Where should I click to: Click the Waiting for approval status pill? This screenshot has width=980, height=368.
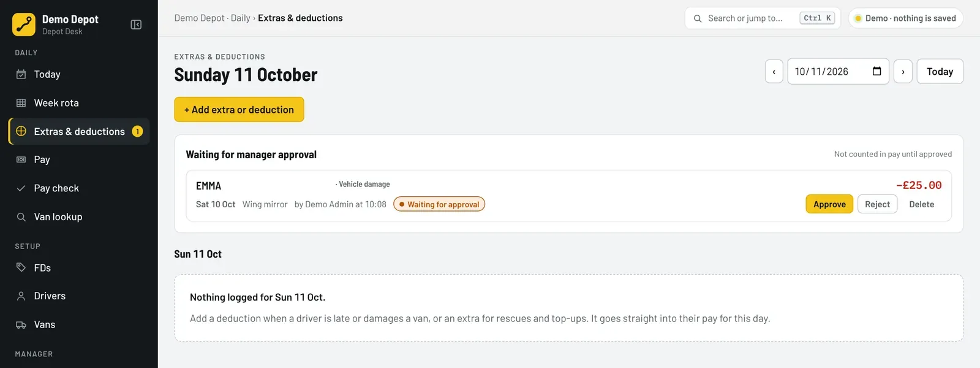tap(439, 204)
